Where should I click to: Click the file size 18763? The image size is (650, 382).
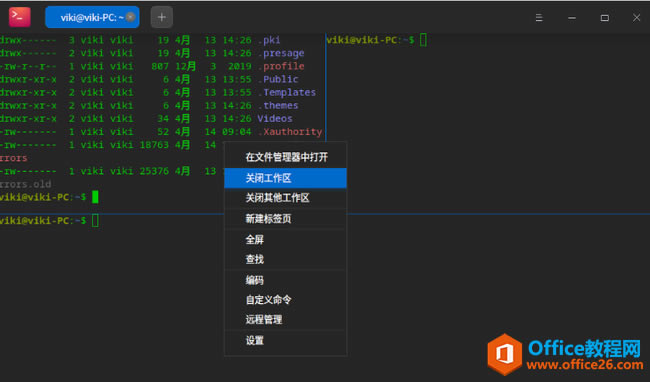pos(154,145)
